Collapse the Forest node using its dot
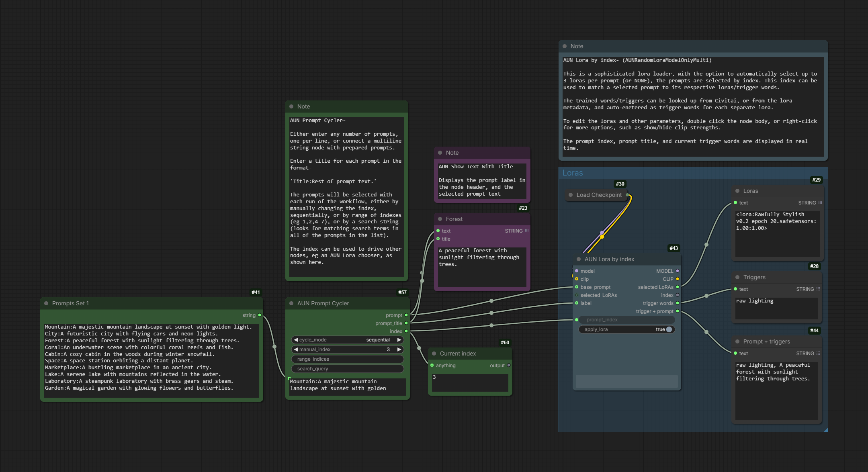Image resolution: width=868 pixels, height=472 pixels. pos(440,219)
